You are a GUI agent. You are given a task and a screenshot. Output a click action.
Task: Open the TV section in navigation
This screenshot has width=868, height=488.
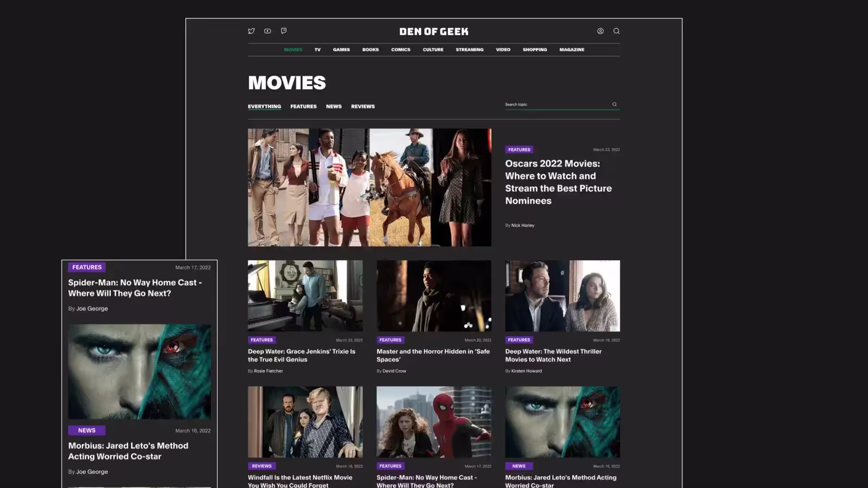coord(317,49)
